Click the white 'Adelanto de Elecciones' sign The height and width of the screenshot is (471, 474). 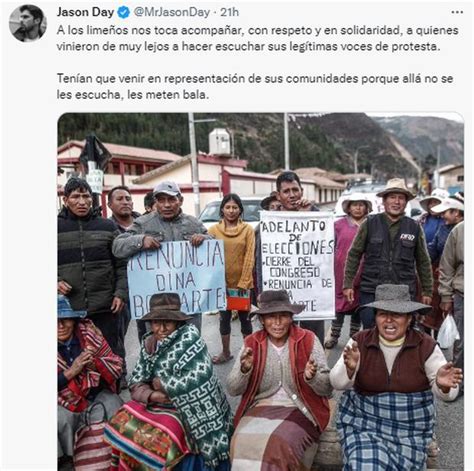[297, 265]
